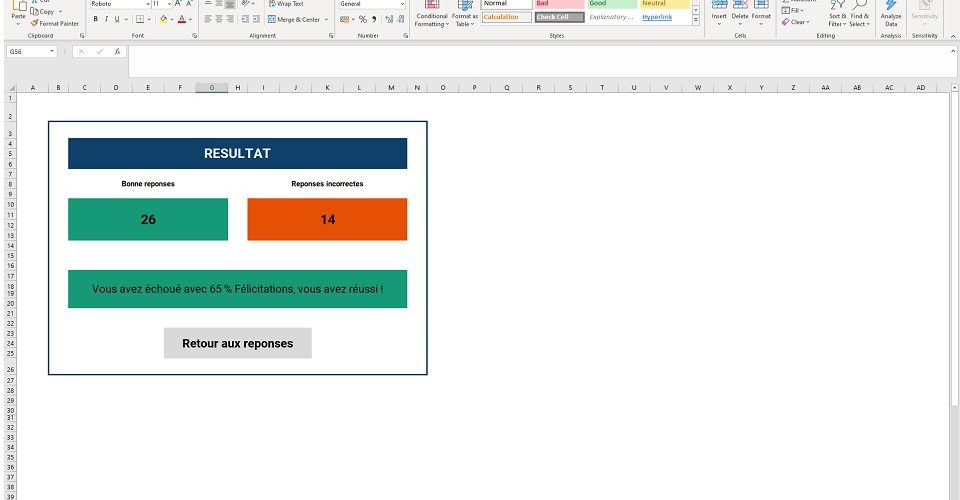960x500 pixels.
Task: Increase cell indent
Action: click(x=256, y=20)
